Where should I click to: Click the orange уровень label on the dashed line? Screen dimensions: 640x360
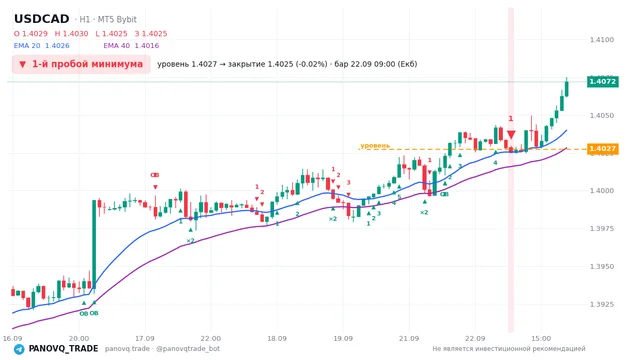coord(375,145)
